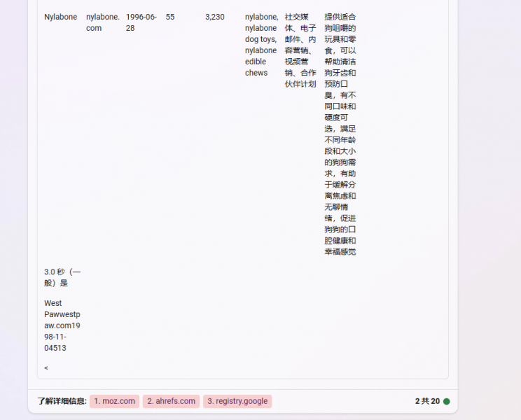Click the keywords cell starting with 'nylabone, nylabone dog toys'
Viewport: 521px width, 420px height.
tap(261, 45)
